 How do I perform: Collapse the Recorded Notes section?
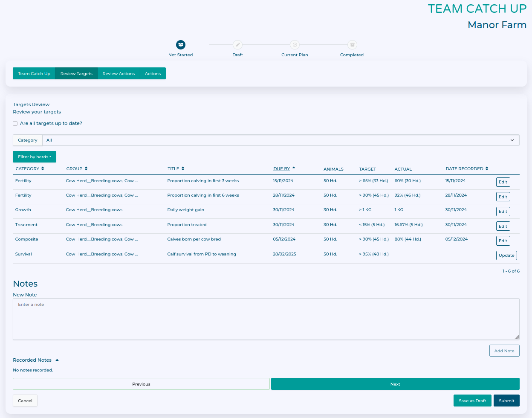tap(57, 360)
